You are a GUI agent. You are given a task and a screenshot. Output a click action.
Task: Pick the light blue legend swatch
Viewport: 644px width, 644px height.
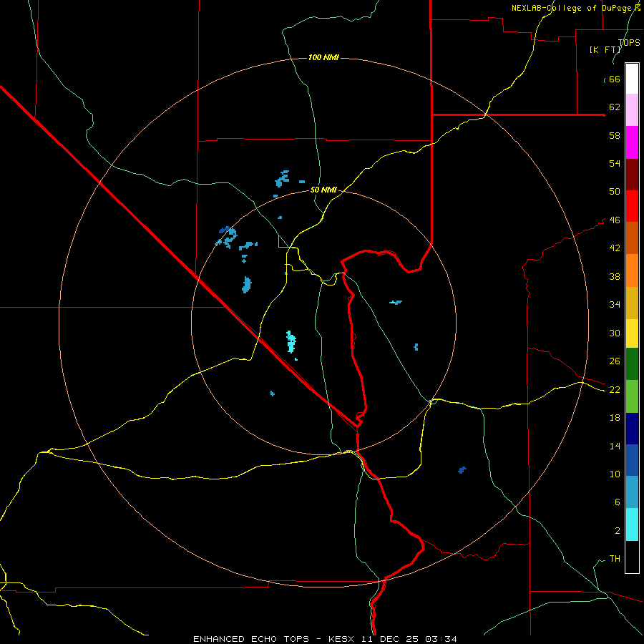[x=632, y=492]
